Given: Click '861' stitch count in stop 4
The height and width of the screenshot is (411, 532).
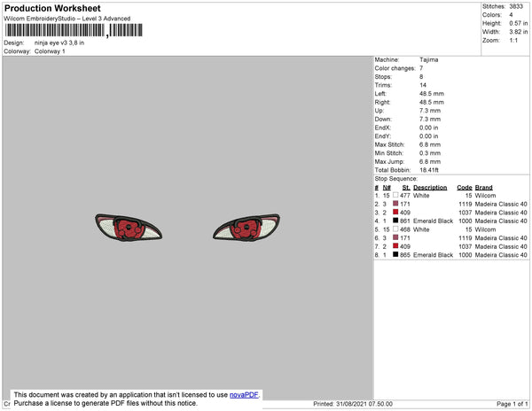Looking at the screenshot, I should (x=405, y=221).
